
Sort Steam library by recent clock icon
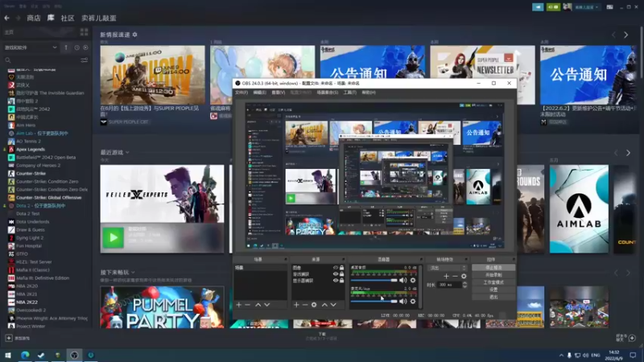76,47
